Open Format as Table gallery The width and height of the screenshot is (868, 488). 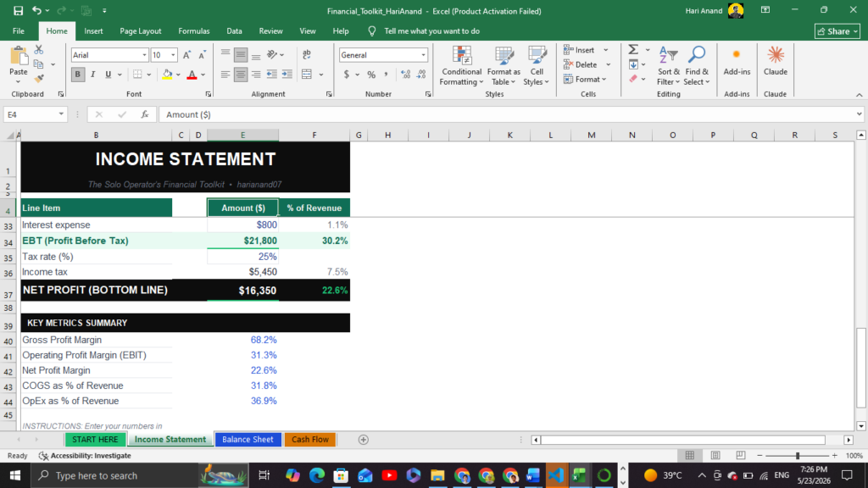click(x=504, y=66)
